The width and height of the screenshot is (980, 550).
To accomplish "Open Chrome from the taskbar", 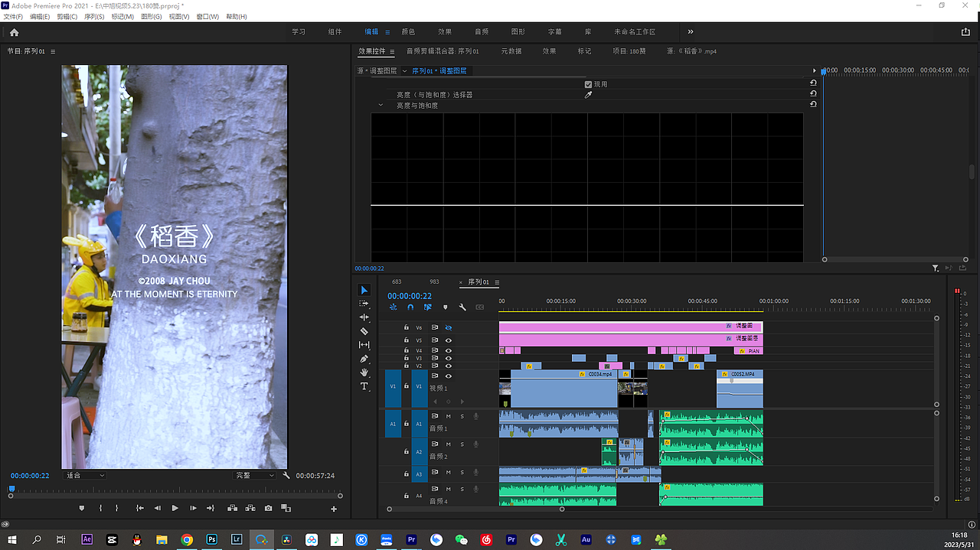I will coord(187,539).
